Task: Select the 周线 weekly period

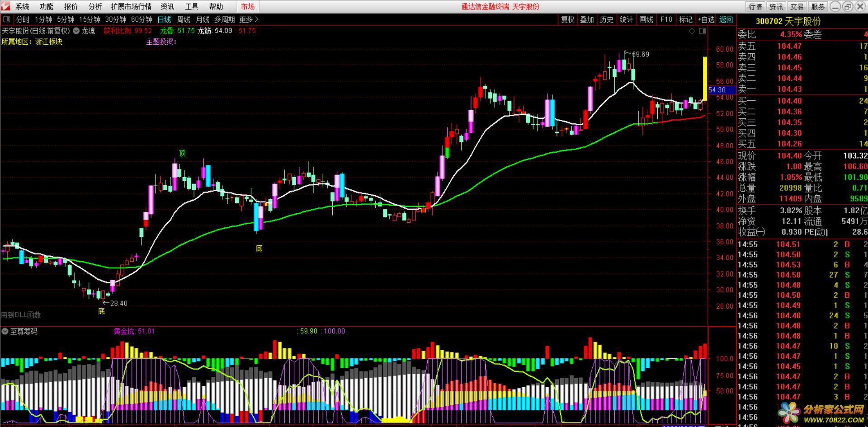Action: (184, 19)
